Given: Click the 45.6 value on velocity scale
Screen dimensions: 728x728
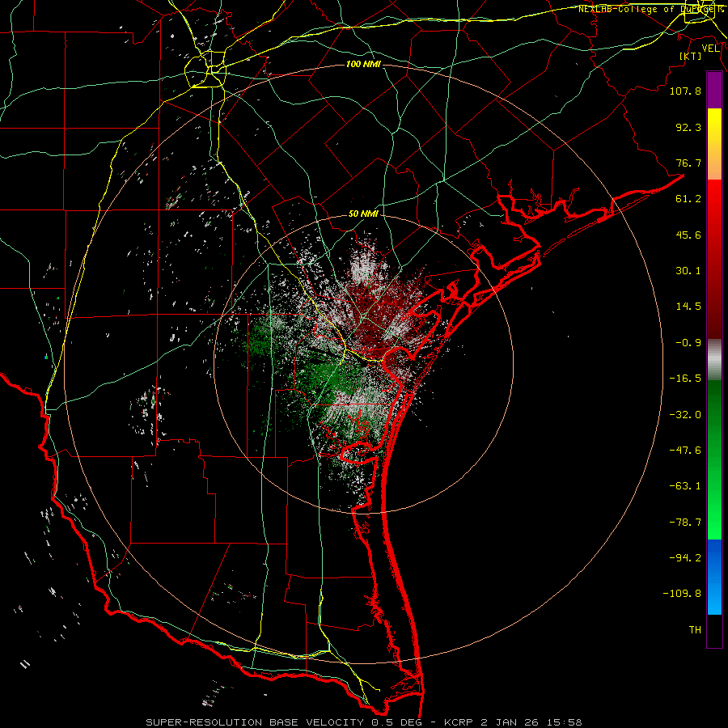Looking at the screenshot, I should click(688, 235).
